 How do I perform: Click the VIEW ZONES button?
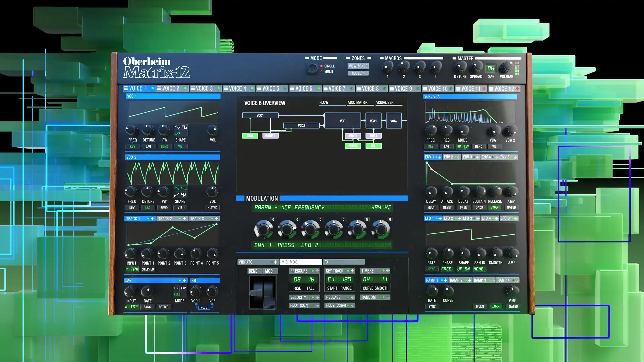coord(358,66)
